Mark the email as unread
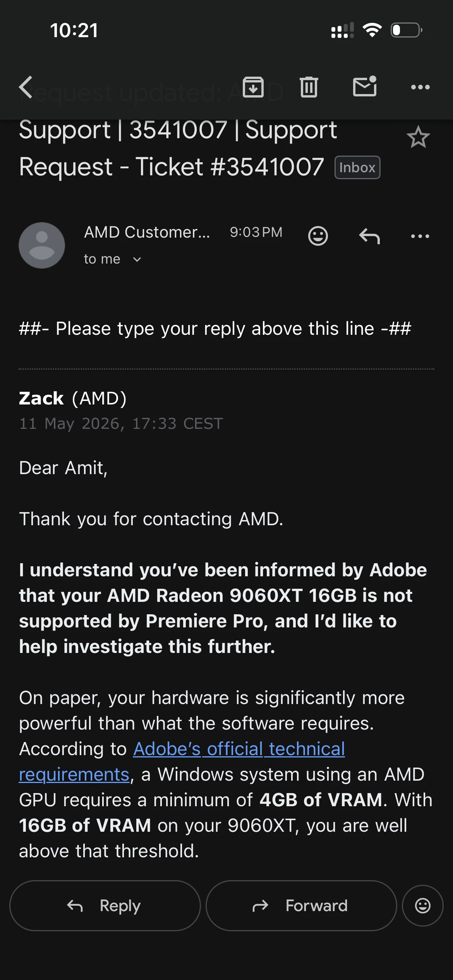Screen dimensions: 453x980 pos(365,86)
